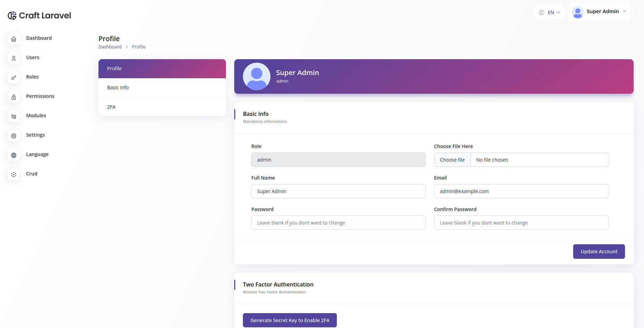Open the Super Admin user menu
The height and width of the screenshot is (328, 644).
599,12
